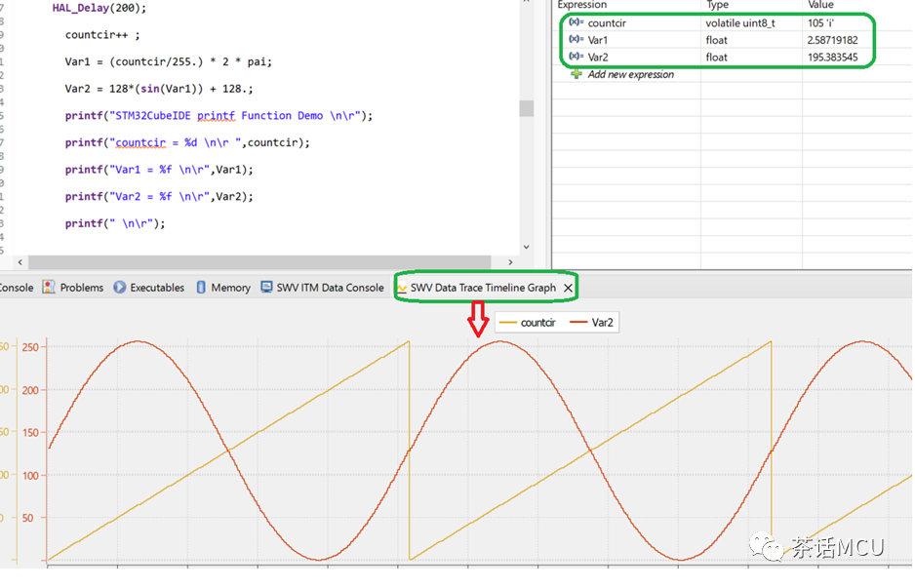Click the Problems tab icon
The width and height of the screenshot is (915, 588).
(49, 287)
